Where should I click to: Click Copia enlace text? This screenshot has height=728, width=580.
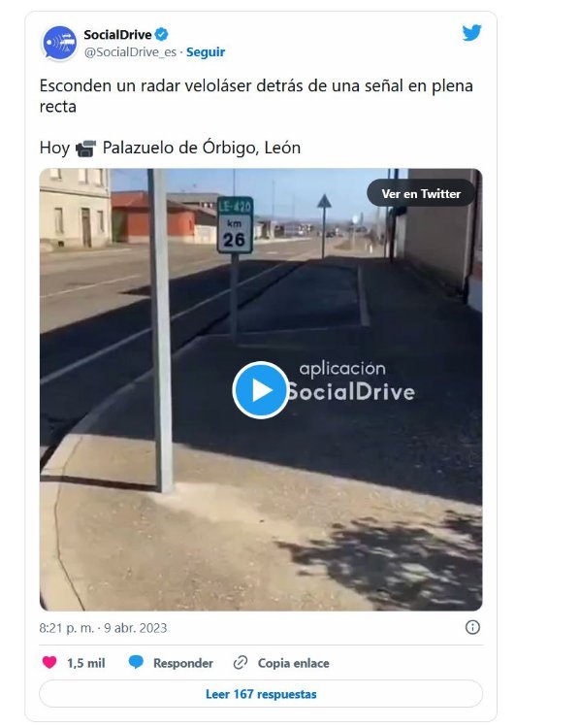(x=293, y=663)
